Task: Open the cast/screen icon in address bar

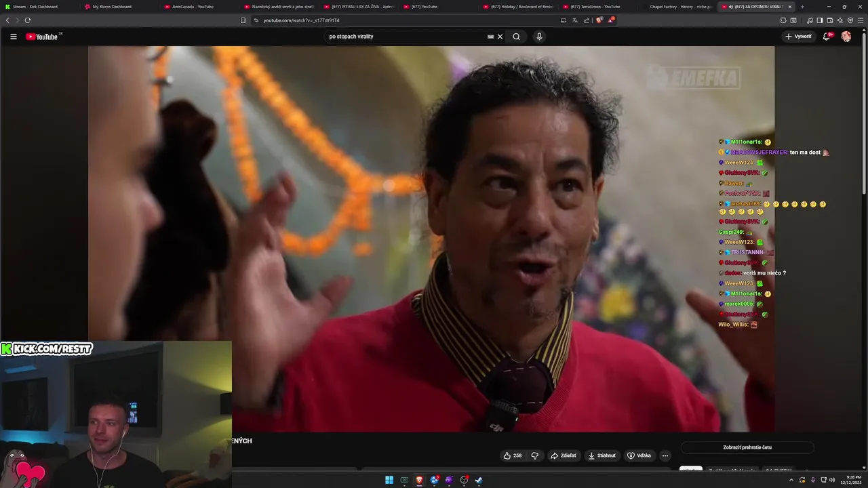Action: click(x=564, y=20)
